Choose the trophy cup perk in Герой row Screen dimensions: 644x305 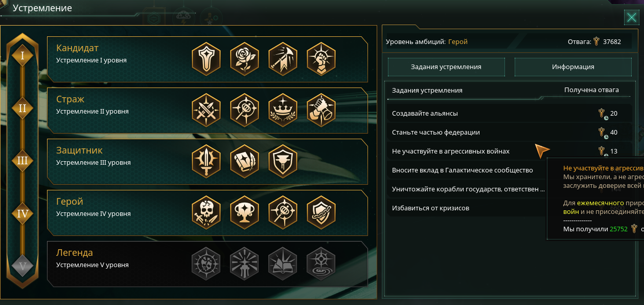pyautogui.click(x=244, y=213)
